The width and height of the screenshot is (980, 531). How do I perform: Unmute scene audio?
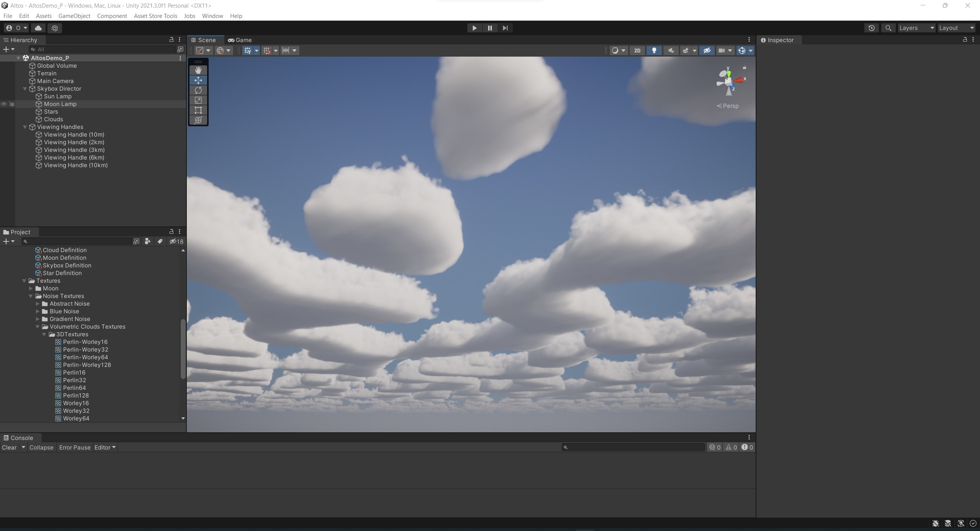(x=670, y=50)
